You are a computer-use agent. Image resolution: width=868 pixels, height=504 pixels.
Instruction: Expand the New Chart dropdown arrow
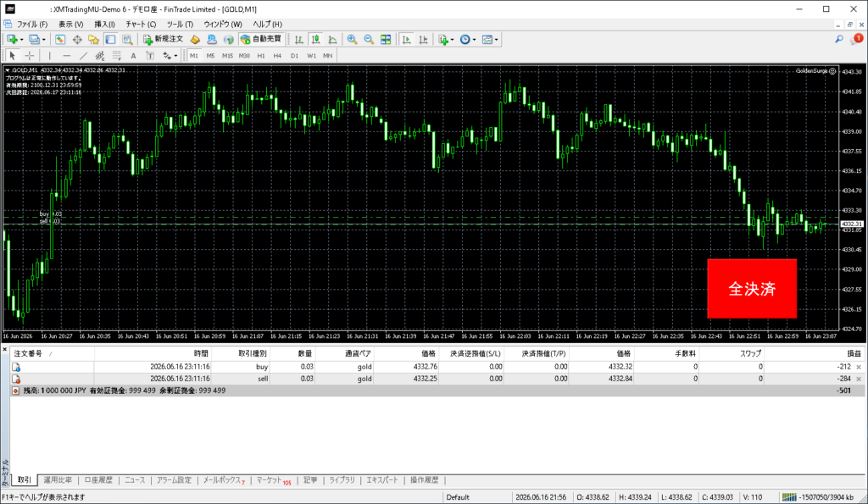point(21,40)
